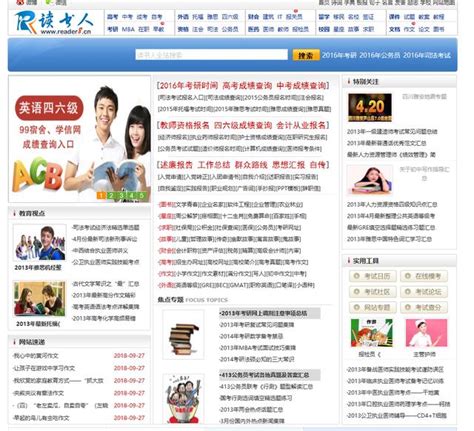Viewport: 474px width, 431px height.
Task: Open the 会计从业报名 red headline link
Action: (x=301, y=125)
